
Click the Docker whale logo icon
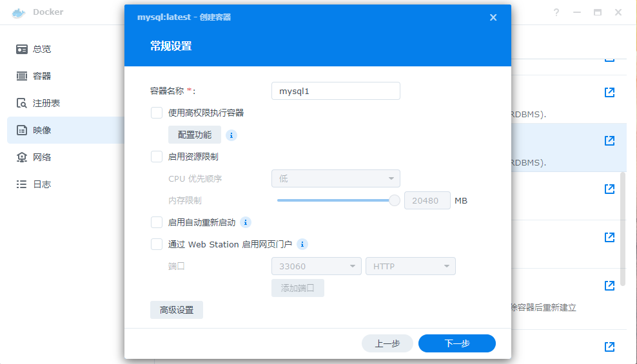[19, 13]
